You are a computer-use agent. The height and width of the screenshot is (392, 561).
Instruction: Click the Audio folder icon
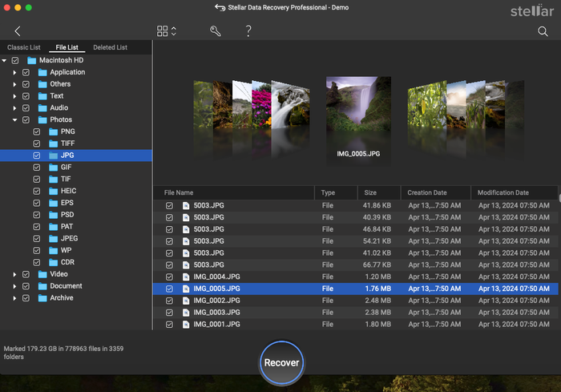click(x=42, y=107)
